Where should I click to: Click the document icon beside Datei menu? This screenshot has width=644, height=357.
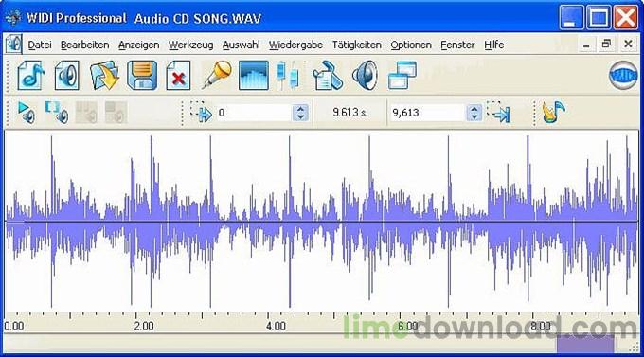13,44
